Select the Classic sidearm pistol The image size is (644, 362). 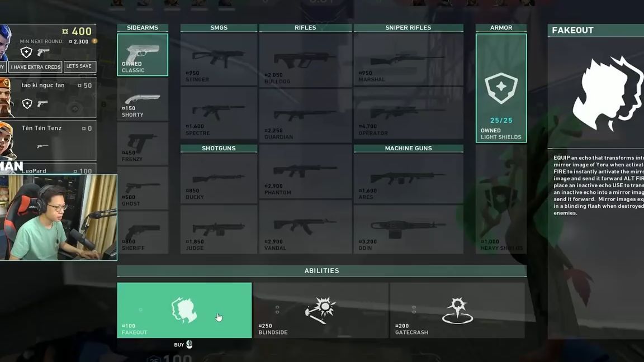[143, 55]
